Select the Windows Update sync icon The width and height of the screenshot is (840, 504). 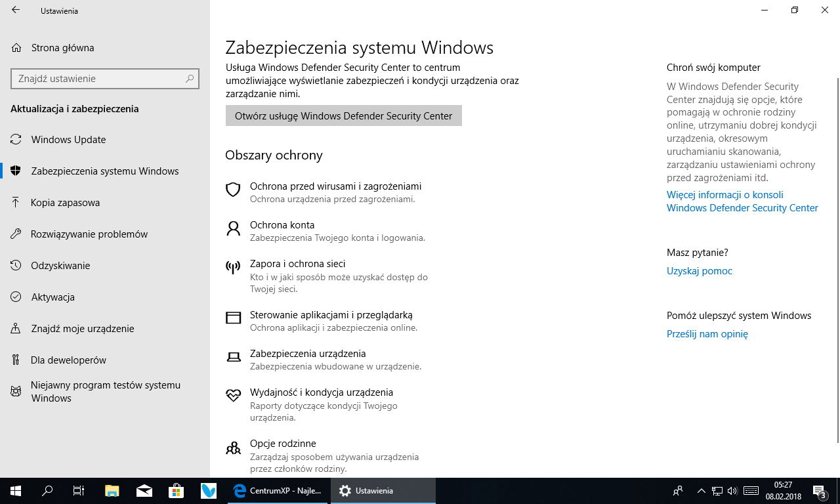point(16,140)
